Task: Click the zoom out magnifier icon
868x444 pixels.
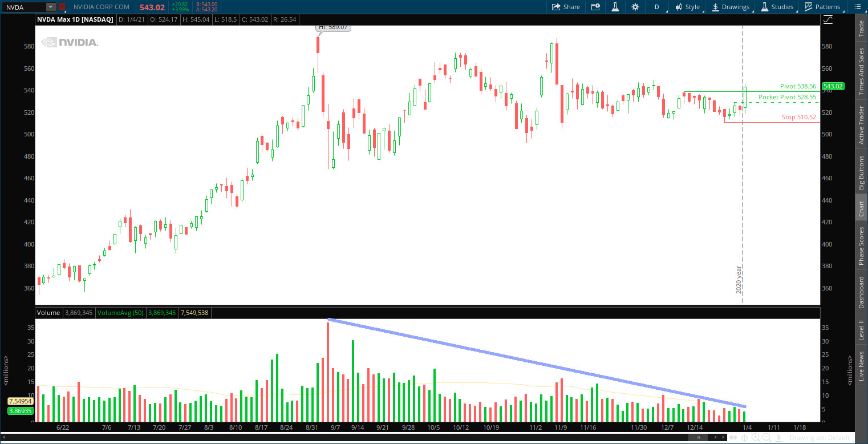Action: (766, 438)
